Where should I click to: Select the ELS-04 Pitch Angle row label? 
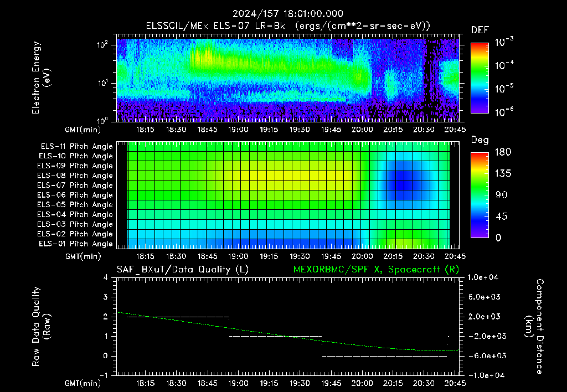coord(75,214)
